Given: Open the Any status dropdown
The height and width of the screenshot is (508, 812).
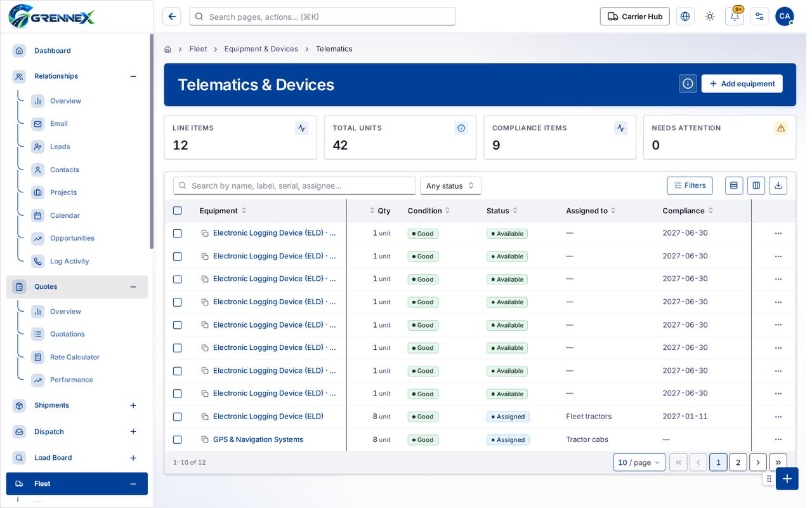Looking at the screenshot, I should click(450, 185).
